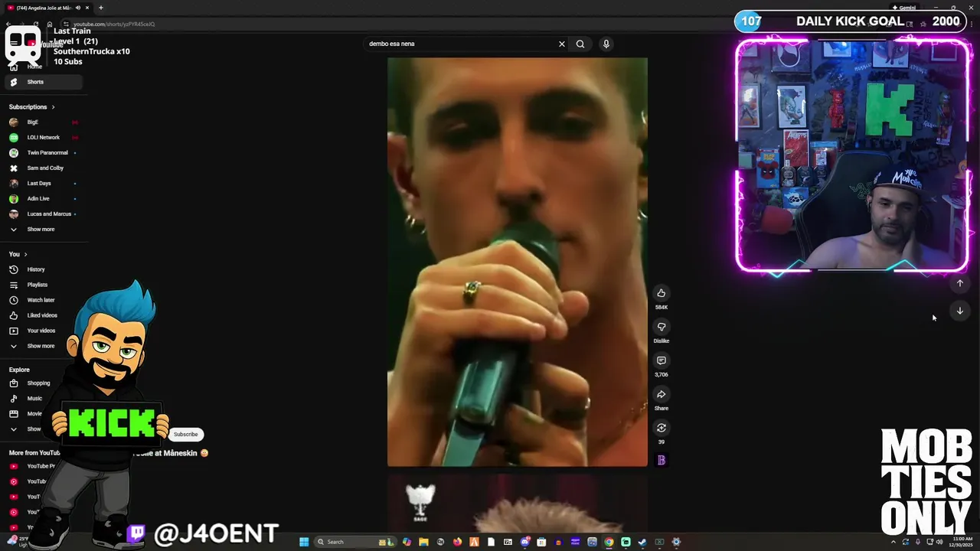Open the Settings gear in the taskbar

point(676,542)
